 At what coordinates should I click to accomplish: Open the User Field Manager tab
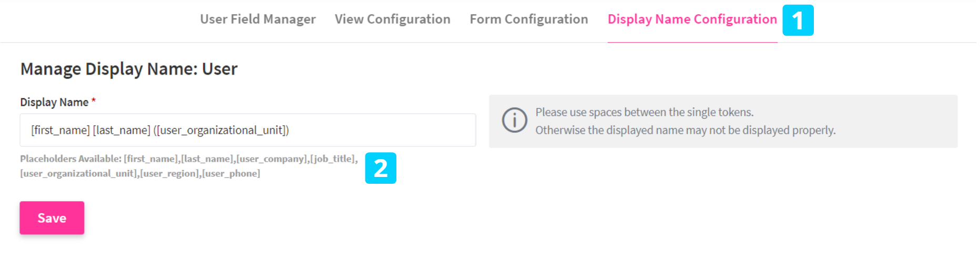click(258, 19)
